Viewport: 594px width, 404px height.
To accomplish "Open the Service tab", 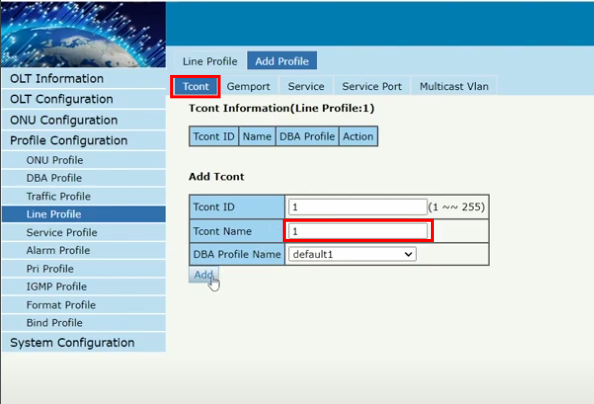I will pyautogui.click(x=306, y=86).
